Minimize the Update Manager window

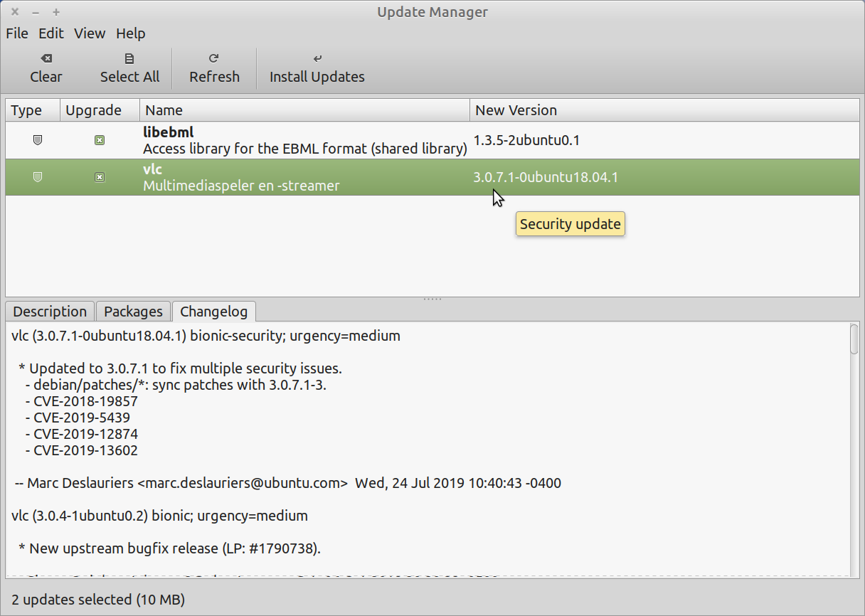tap(36, 12)
